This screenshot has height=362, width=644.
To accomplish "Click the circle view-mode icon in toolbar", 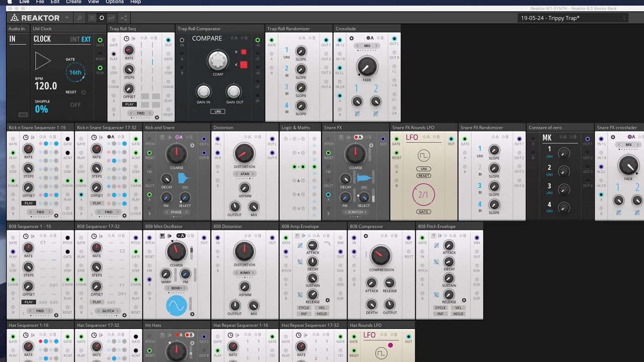I will [102, 18].
